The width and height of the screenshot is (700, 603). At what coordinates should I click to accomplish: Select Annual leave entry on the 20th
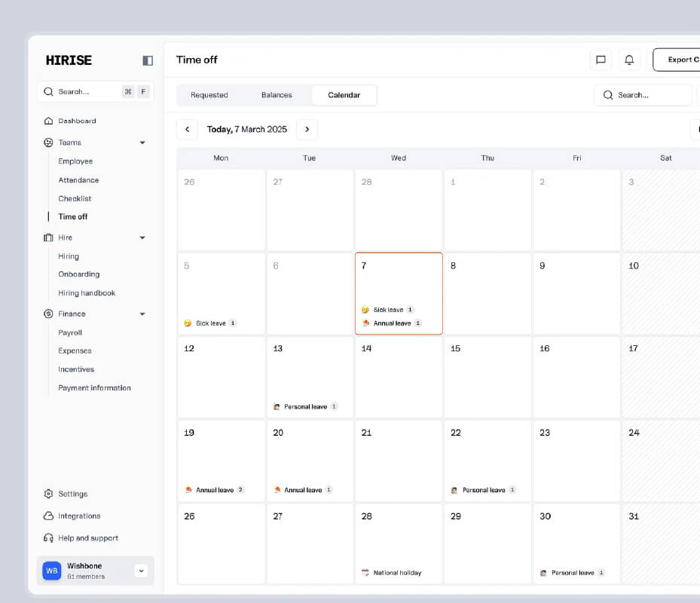coord(303,490)
